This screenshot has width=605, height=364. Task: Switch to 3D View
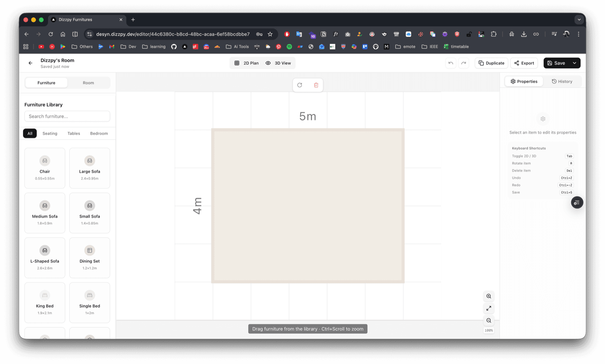pyautogui.click(x=278, y=63)
